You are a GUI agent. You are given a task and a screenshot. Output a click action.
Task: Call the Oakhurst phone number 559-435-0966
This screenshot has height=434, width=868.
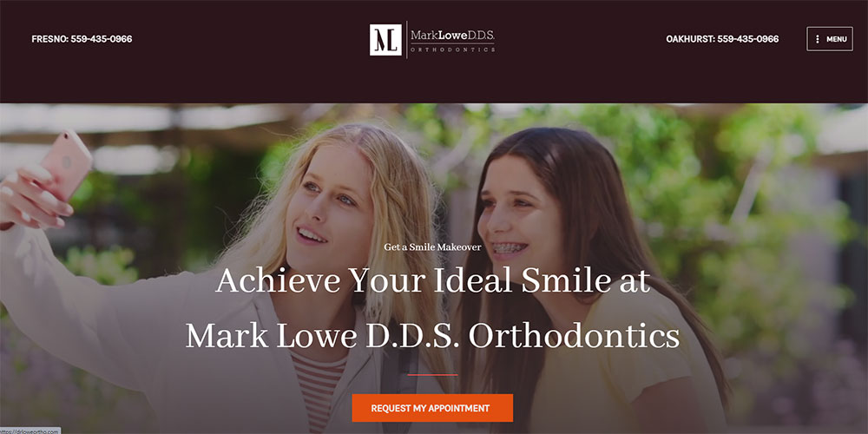click(748, 39)
